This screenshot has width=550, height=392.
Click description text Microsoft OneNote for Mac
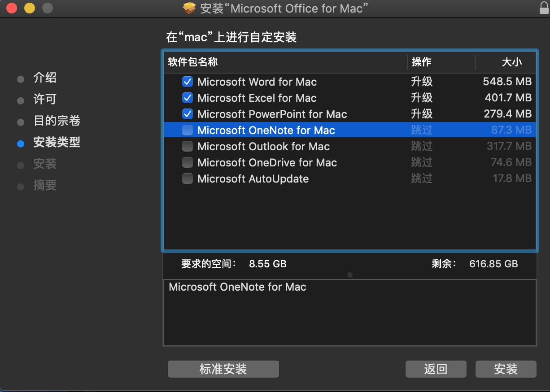(237, 287)
